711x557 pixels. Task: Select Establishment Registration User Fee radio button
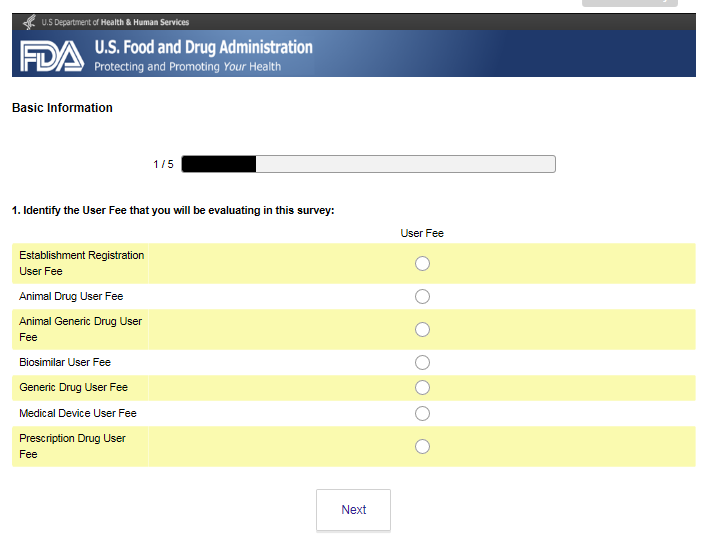point(422,263)
